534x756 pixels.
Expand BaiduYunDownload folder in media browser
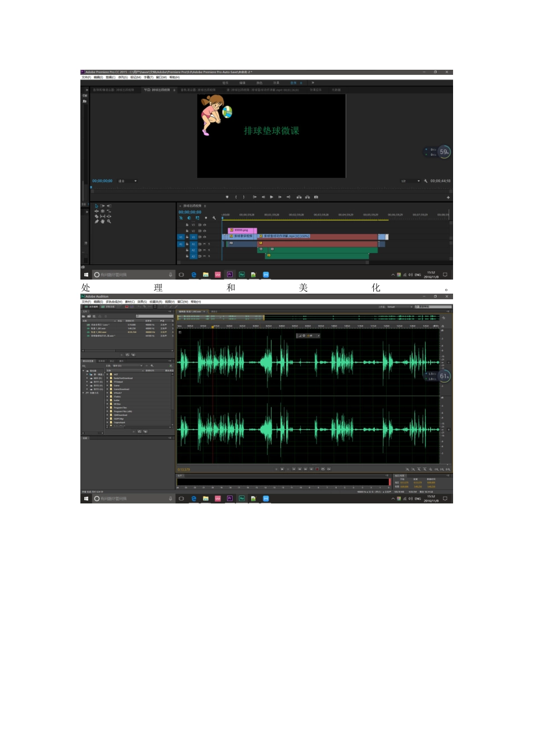pos(107,378)
